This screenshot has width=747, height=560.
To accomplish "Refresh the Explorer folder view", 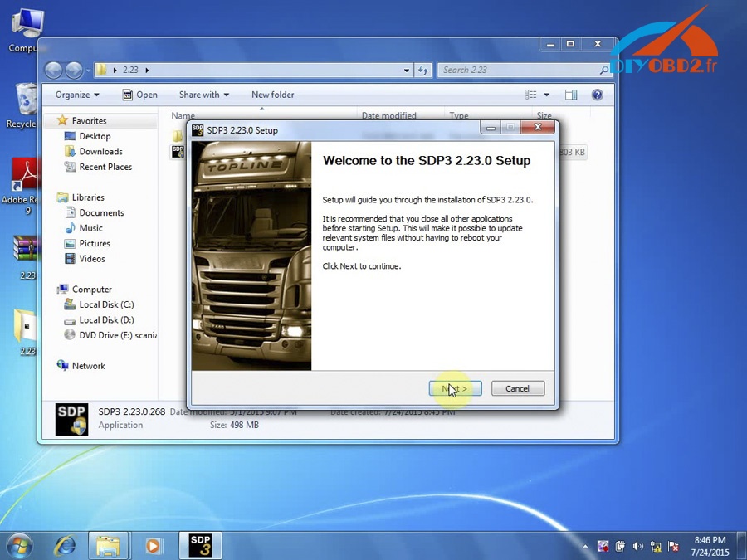I will (x=423, y=70).
